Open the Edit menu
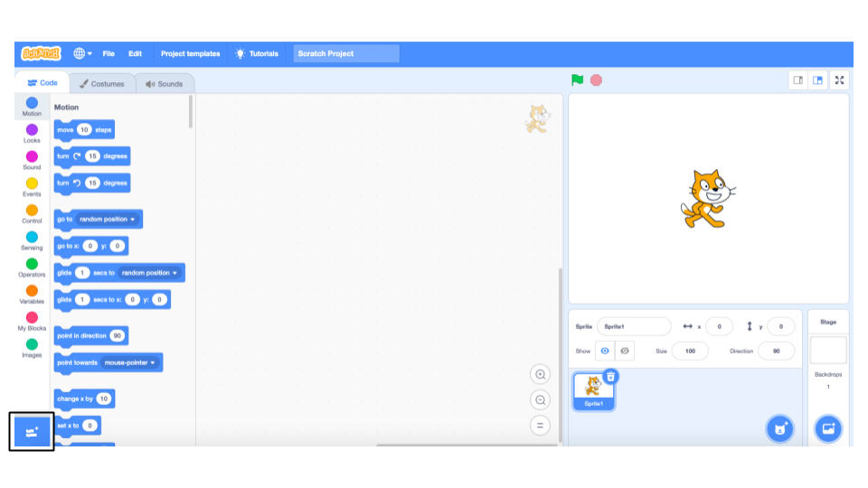Image resolution: width=868 pixels, height=488 pixels. pyautogui.click(x=135, y=53)
